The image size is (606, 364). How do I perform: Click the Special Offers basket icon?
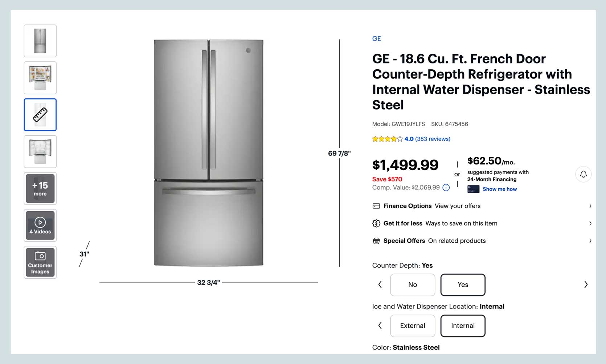(376, 241)
